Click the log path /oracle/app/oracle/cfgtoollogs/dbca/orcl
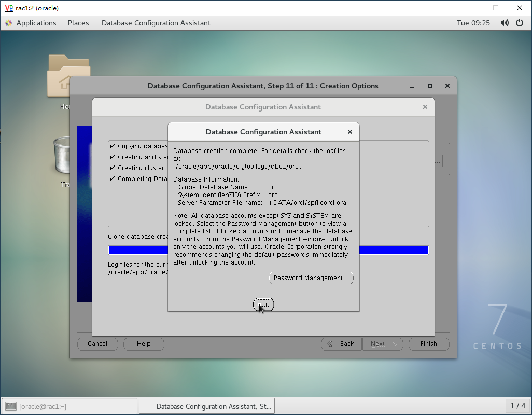 [238, 167]
